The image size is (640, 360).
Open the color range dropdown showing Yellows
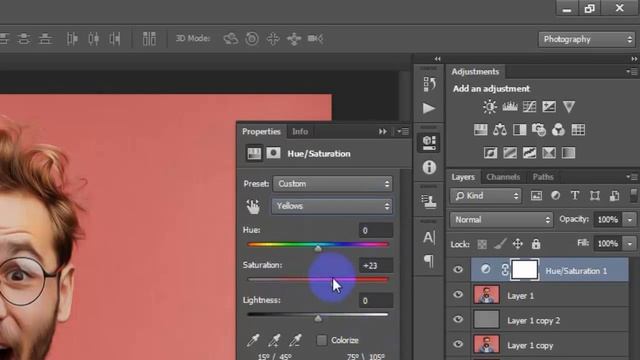tap(332, 206)
